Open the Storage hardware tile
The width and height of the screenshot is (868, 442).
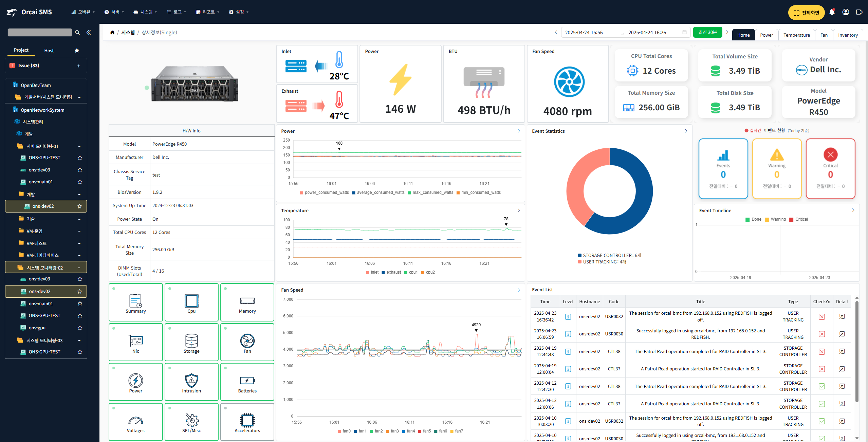click(x=191, y=342)
